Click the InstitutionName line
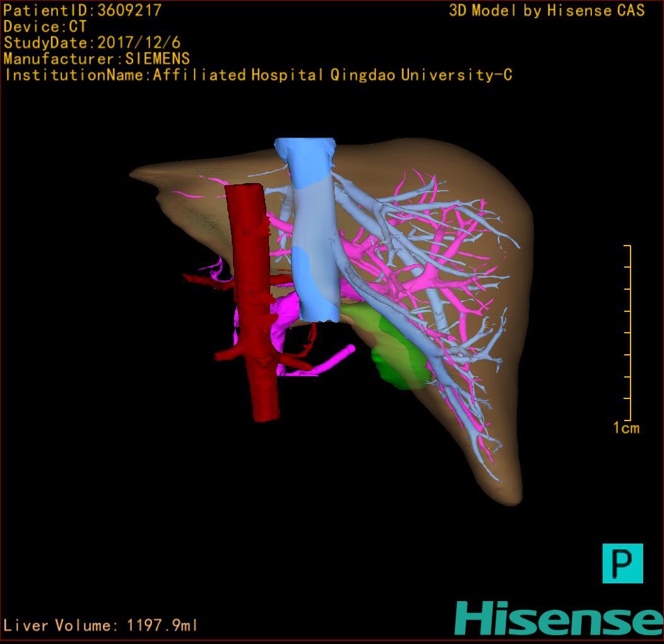 258,75
